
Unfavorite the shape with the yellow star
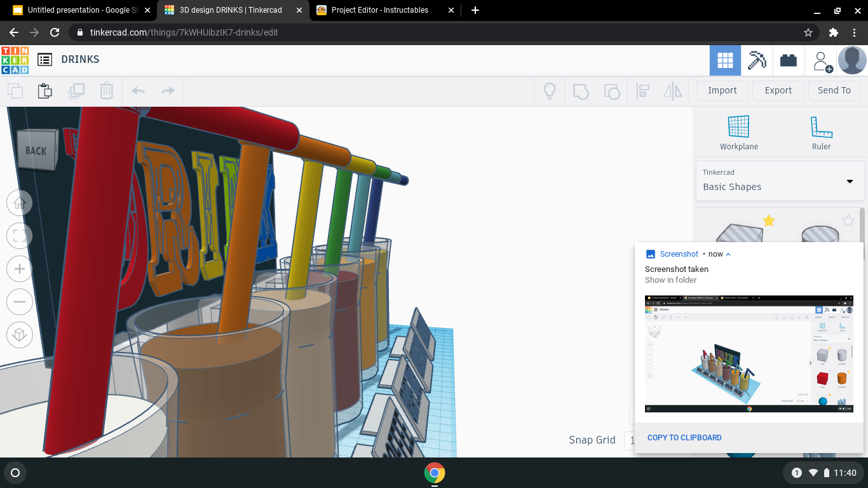[769, 220]
